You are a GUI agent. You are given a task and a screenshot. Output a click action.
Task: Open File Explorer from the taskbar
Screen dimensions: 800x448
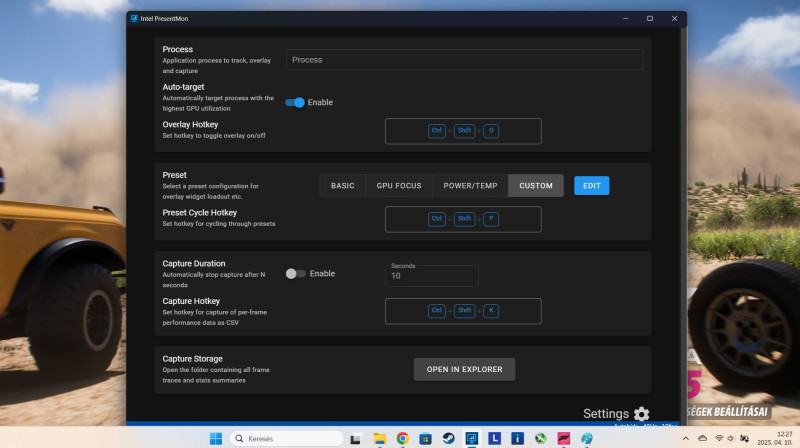pos(379,438)
